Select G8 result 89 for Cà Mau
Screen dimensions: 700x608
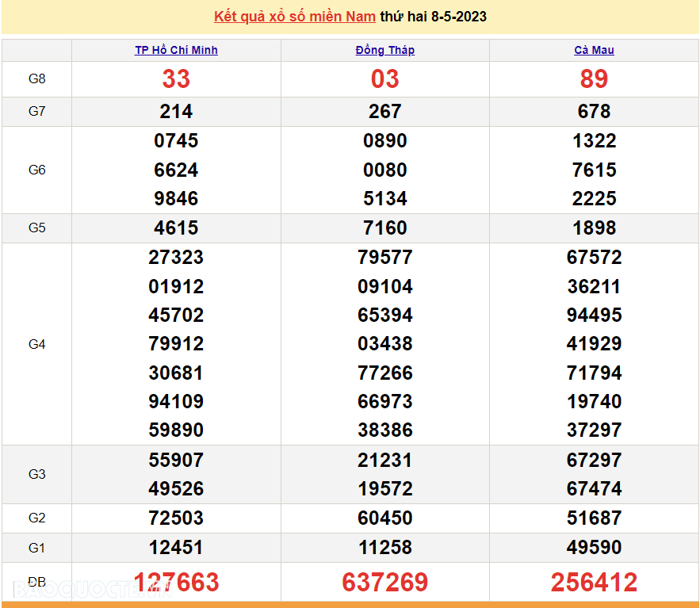point(594,79)
